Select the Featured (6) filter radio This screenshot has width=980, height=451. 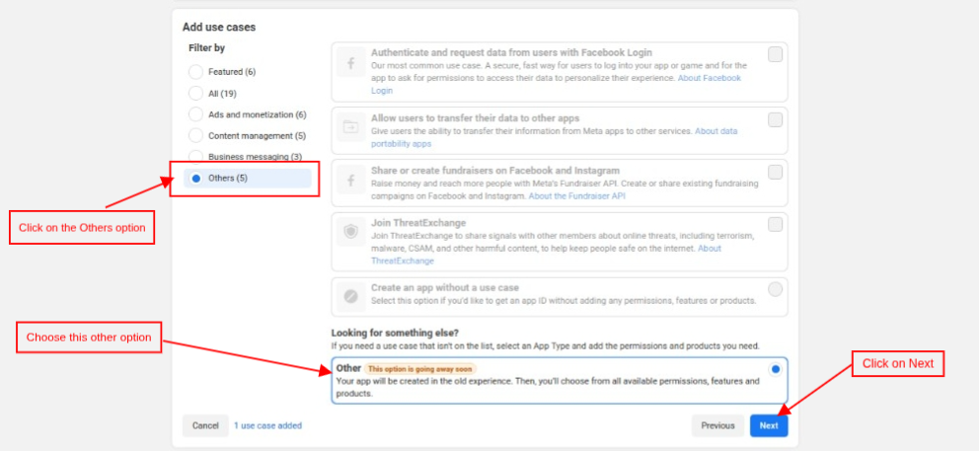point(195,72)
